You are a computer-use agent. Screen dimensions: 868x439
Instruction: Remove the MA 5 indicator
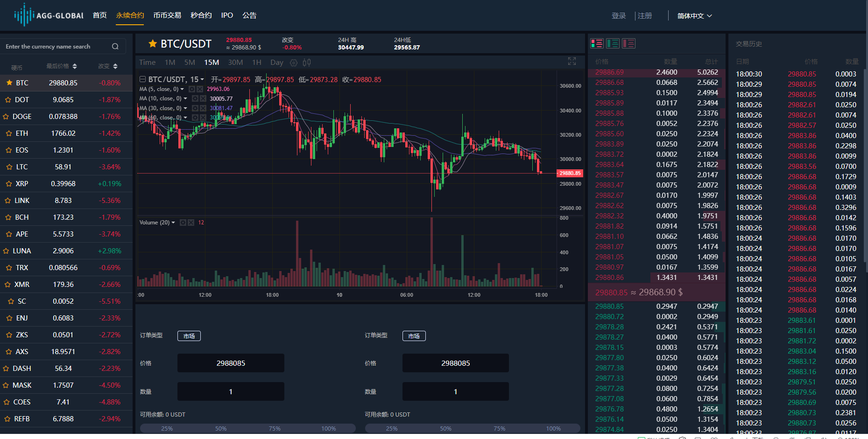click(x=200, y=89)
